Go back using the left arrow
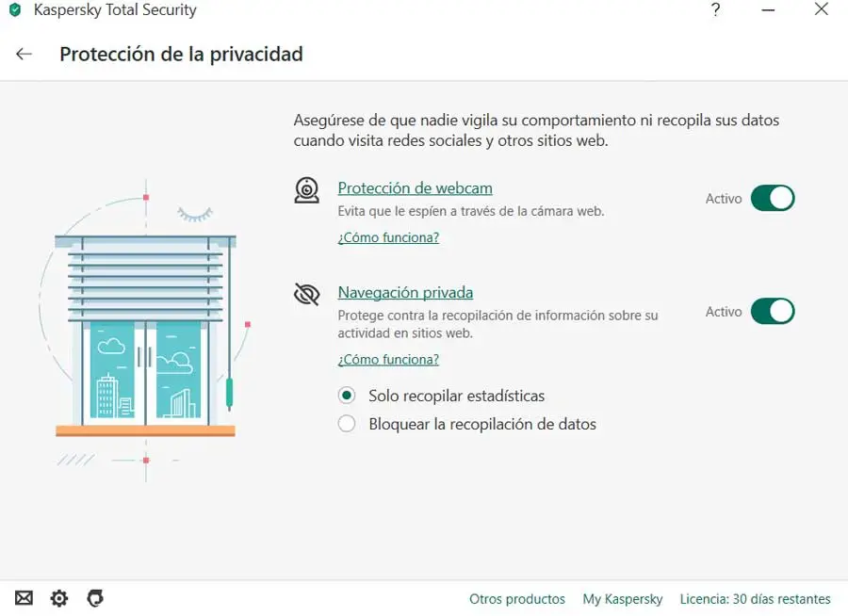This screenshot has height=616, width=848. [x=24, y=54]
